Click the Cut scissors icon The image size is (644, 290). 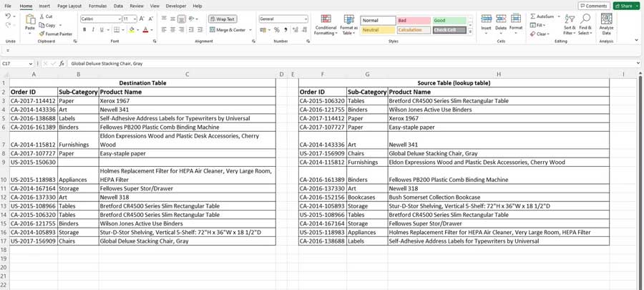click(x=42, y=16)
